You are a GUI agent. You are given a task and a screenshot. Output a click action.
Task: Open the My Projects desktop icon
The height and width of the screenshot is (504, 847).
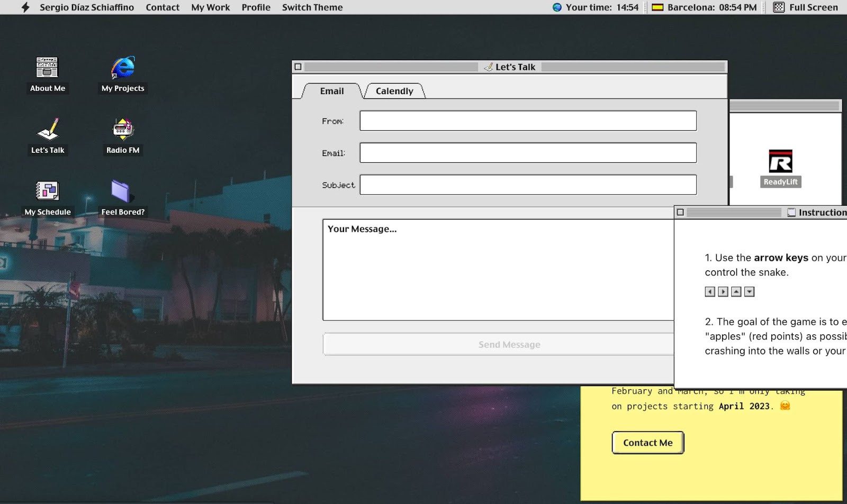tap(122, 68)
